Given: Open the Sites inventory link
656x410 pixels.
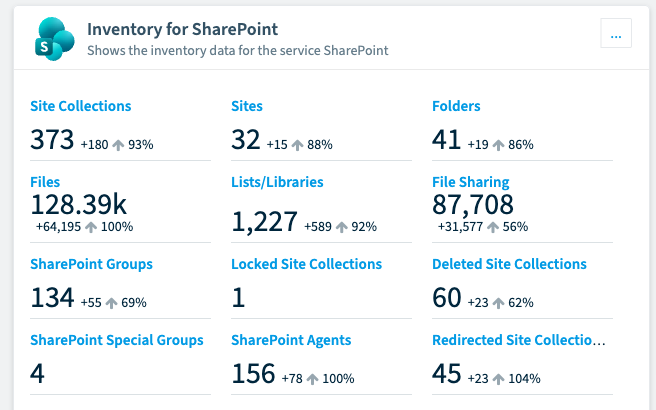Looking at the screenshot, I should pyautogui.click(x=247, y=106).
